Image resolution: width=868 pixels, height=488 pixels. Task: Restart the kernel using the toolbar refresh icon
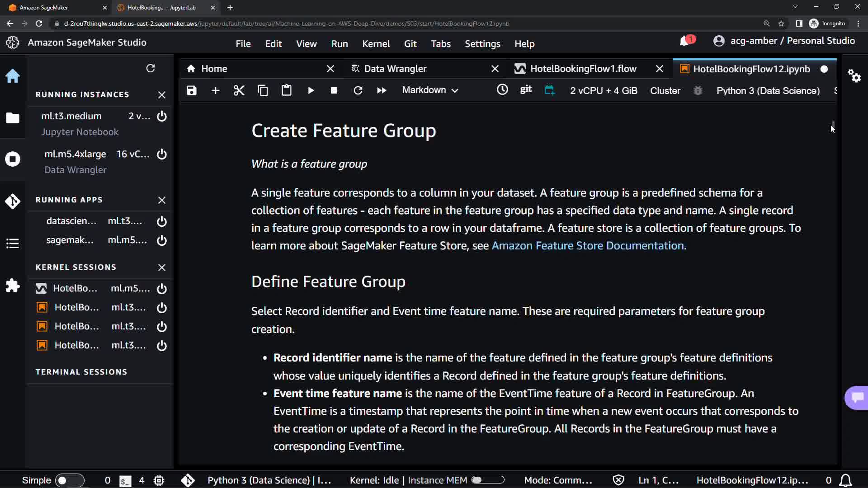(358, 90)
